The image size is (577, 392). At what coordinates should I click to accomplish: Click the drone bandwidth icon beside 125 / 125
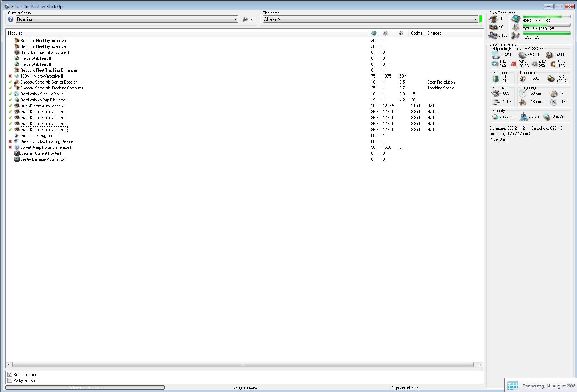coord(515,36)
